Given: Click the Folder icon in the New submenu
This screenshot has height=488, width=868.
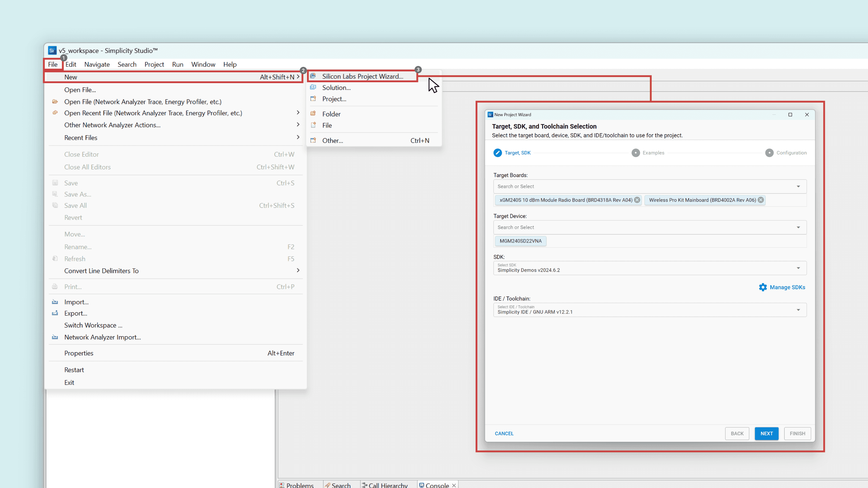Looking at the screenshot, I should (x=313, y=114).
